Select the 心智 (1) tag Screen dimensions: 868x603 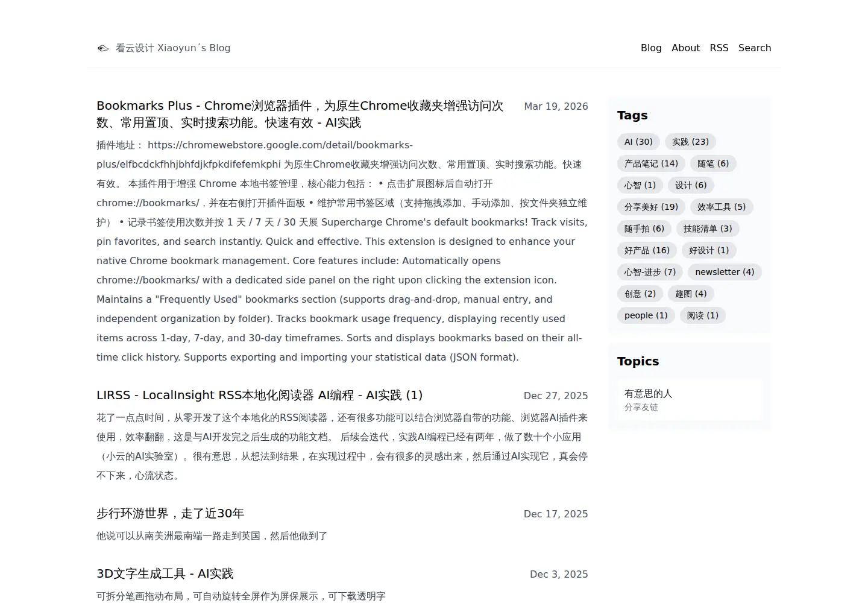pyautogui.click(x=640, y=185)
